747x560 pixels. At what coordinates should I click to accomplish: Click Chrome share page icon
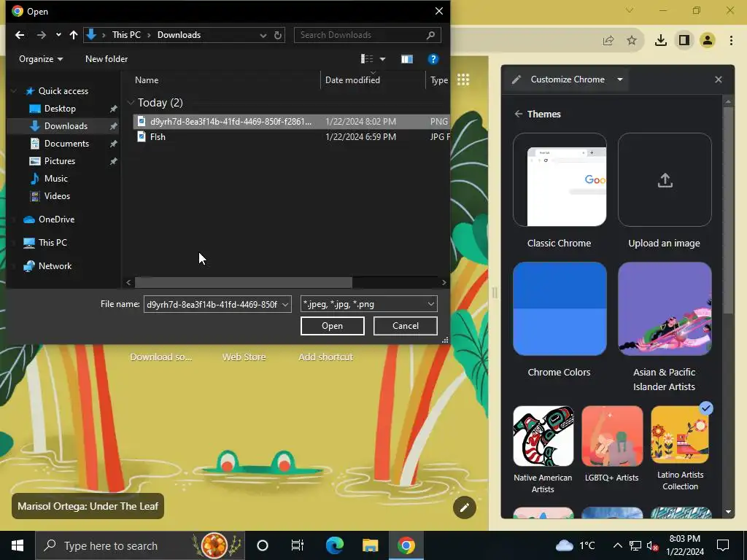click(608, 41)
